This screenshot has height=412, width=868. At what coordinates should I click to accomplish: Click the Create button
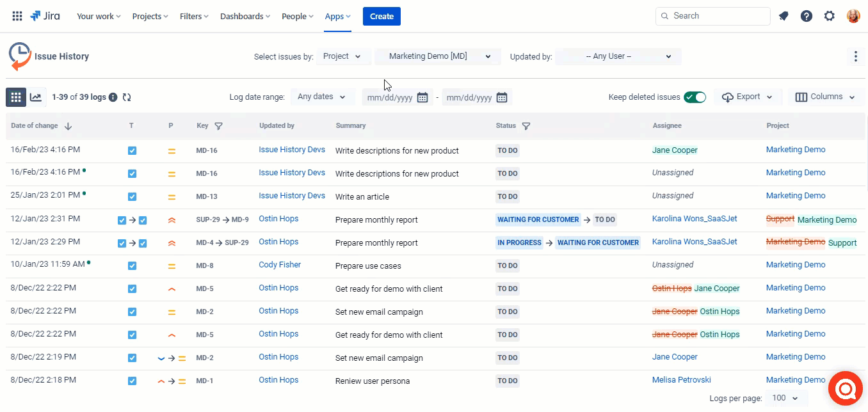point(382,16)
